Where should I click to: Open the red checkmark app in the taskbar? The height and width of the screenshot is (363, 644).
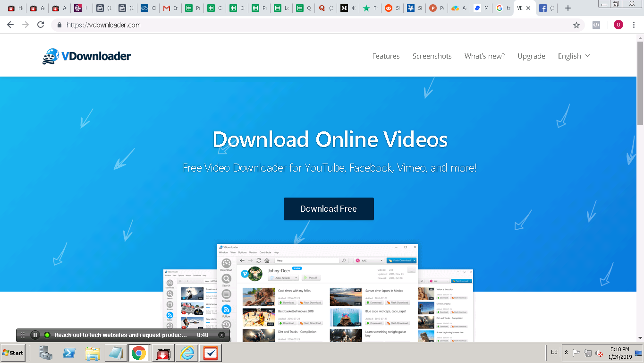tap(210, 353)
